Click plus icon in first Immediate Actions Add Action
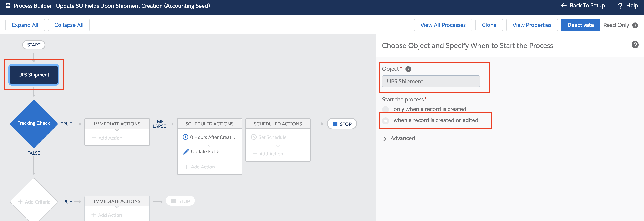The image size is (644, 221). [x=94, y=138]
